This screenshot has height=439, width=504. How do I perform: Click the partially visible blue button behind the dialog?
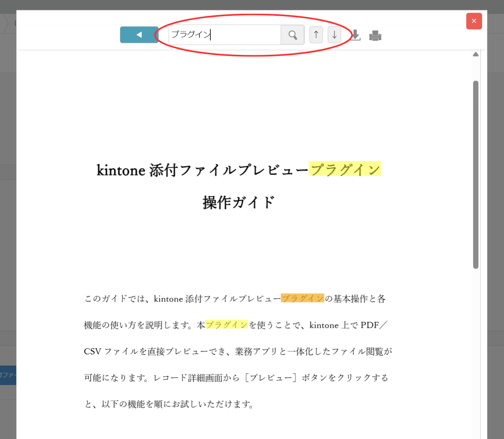tap(7, 376)
